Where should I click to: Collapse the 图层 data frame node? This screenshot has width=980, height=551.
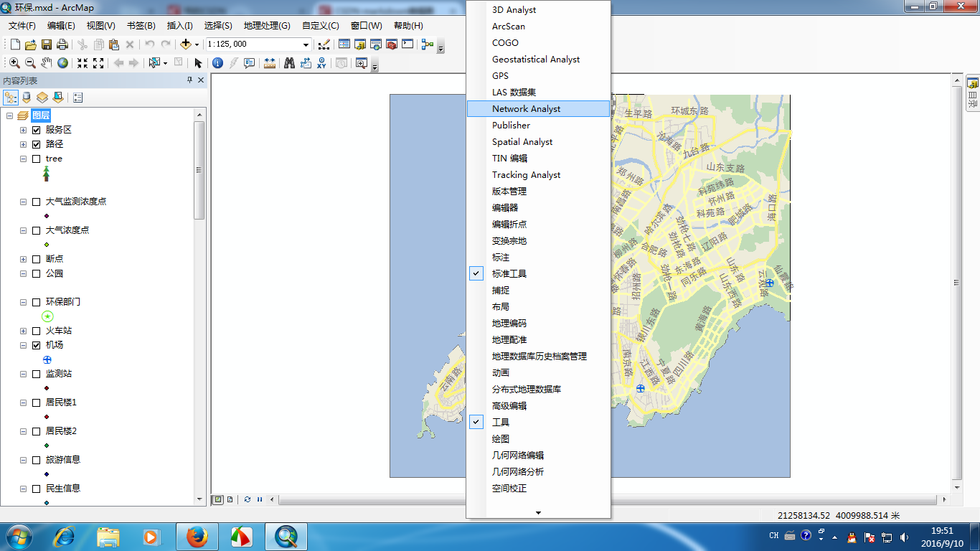(9, 116)
